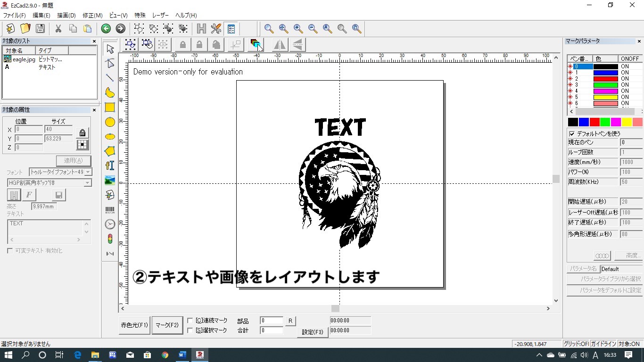Pick the green swatch in the color palette row

tap(605, 122)
